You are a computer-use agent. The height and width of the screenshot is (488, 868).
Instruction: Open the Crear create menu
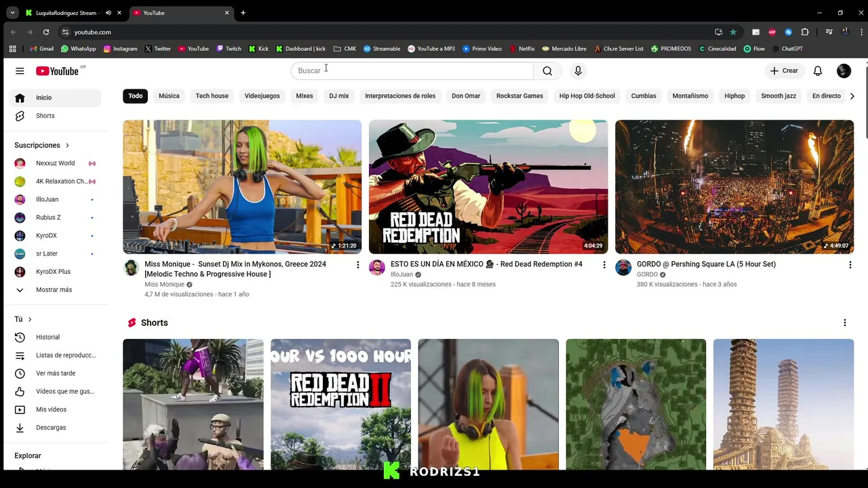pos(784,70)
